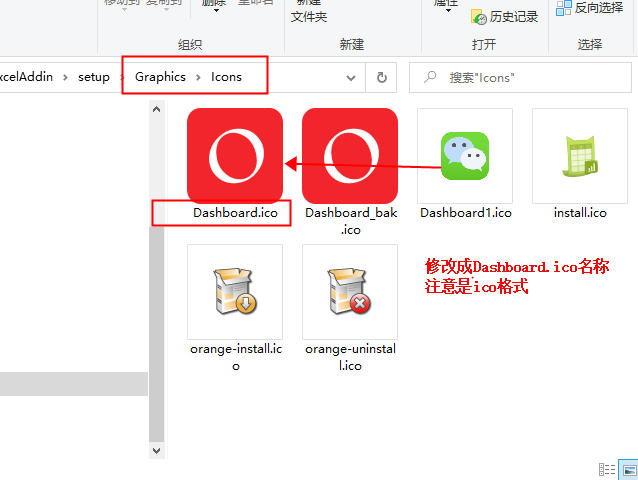Expand the chevron between Graphics and Icons
Viewport: 638px width, 480px height.
coord(198,77)
